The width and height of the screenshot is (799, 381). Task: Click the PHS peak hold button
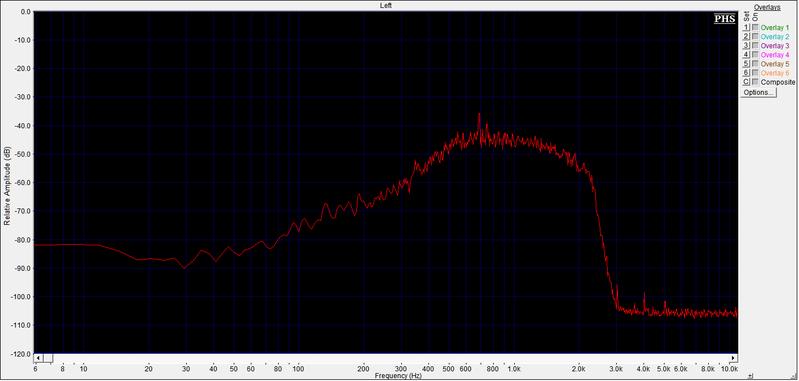725,18
